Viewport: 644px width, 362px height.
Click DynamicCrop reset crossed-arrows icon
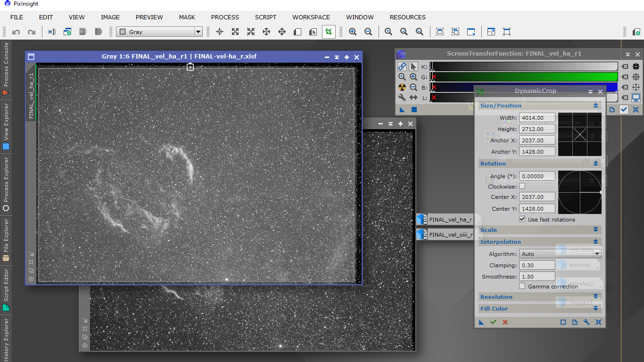coord(598,322)
